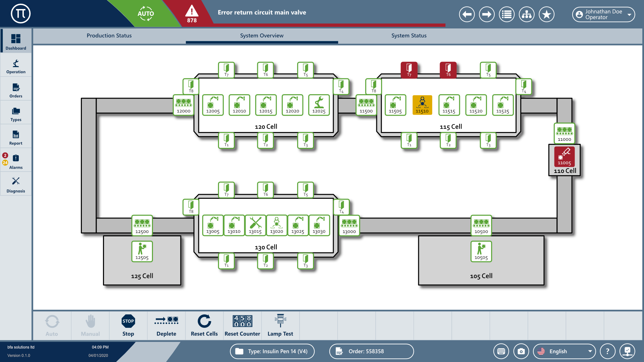Switch to the System Status tab

pyautogui.click(x=409, y=36)
